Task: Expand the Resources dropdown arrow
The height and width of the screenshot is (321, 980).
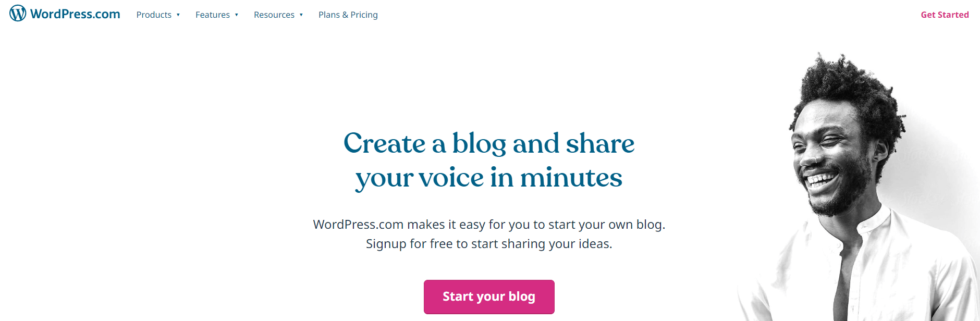Action: coord(301,15)
